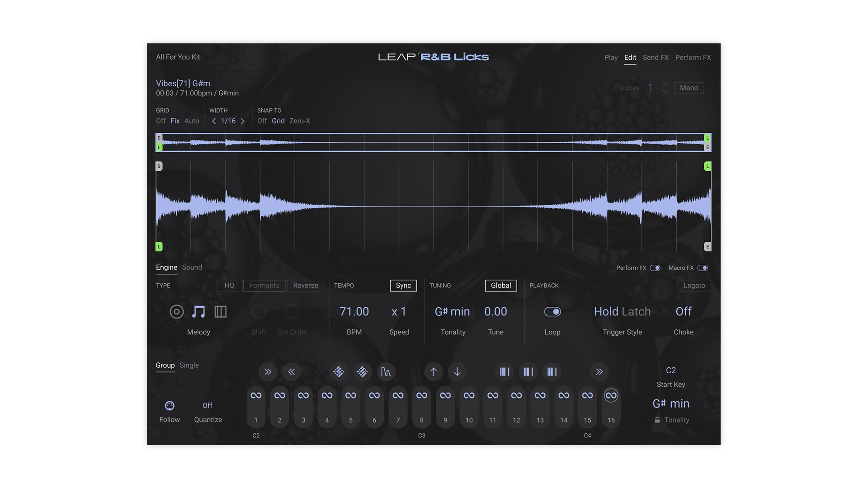Select sample pad 16
The height and width of the screenshot is (488, 868).
(611, 407)
